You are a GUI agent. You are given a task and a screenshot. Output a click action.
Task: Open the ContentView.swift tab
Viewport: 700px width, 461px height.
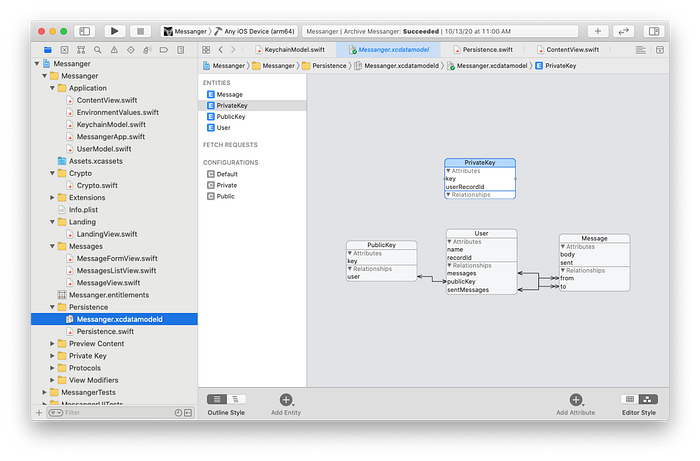click(568, 50)
